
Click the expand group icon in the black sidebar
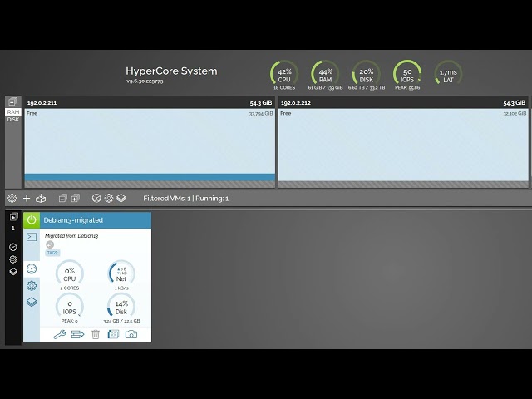13,217
